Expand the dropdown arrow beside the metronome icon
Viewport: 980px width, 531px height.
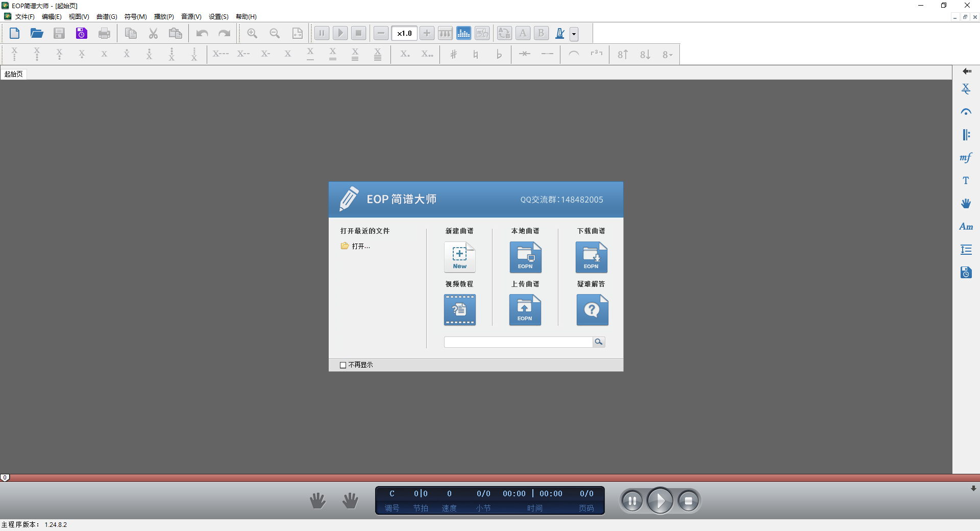click(574, 34)
